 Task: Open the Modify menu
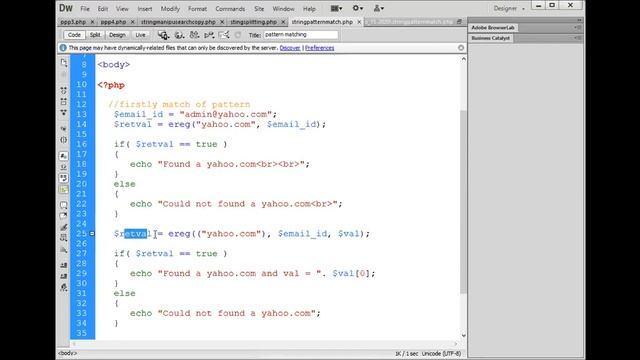[x=170, y=9]
